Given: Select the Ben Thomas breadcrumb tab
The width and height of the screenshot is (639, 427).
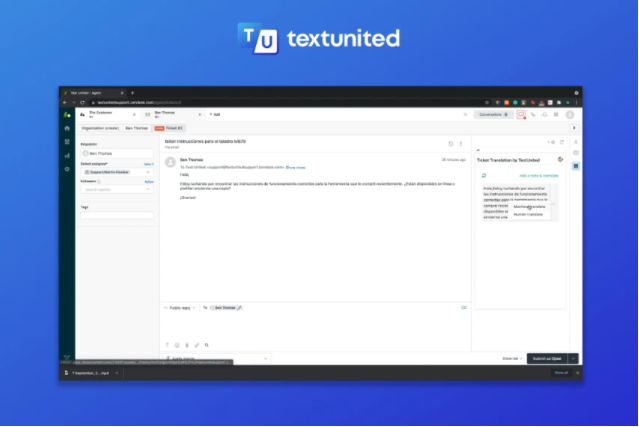Looking at the screenshot, I should (x=137, y=128).
